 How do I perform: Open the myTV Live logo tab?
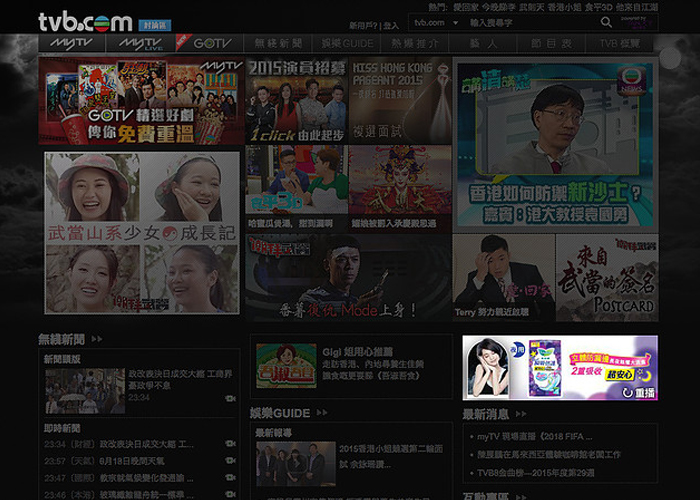click(140, 44)
